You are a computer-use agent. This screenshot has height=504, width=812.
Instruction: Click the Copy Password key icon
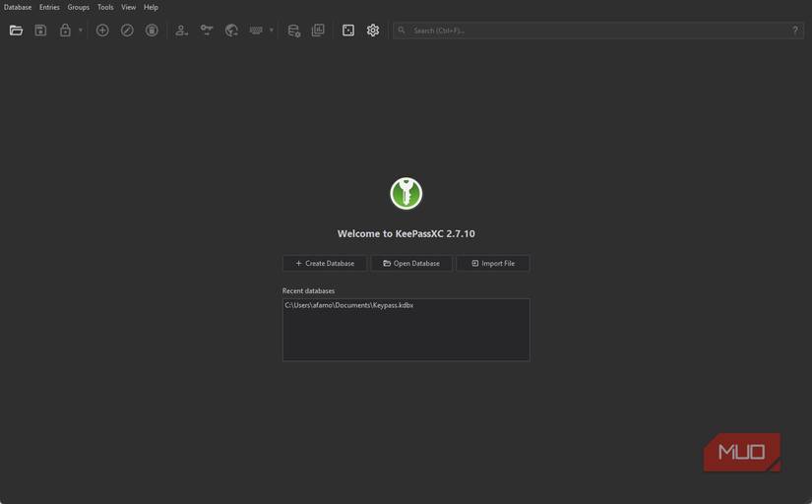tap(207, 31)
